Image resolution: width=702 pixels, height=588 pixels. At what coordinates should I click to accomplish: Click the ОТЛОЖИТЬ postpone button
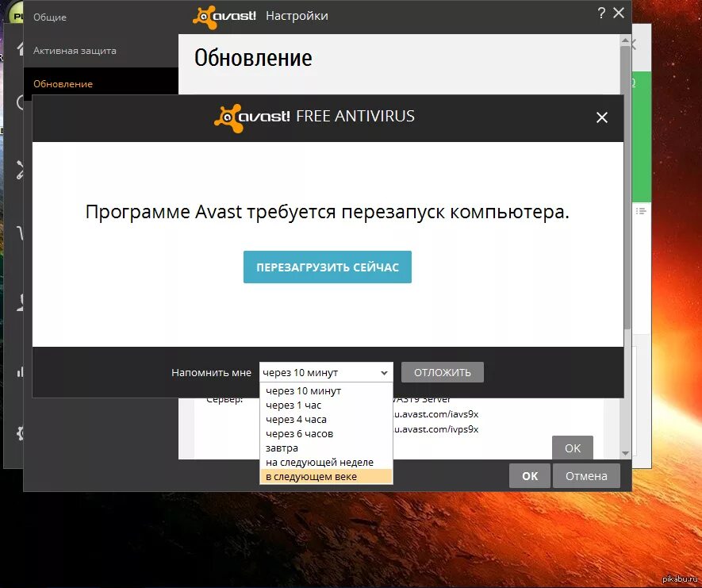coord(443,372)
